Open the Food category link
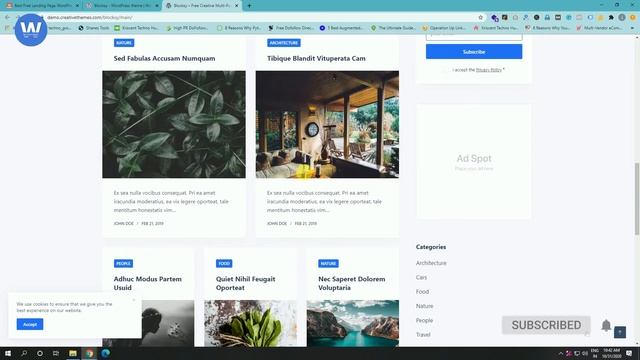Screen dimensions: 640x360 422,291
